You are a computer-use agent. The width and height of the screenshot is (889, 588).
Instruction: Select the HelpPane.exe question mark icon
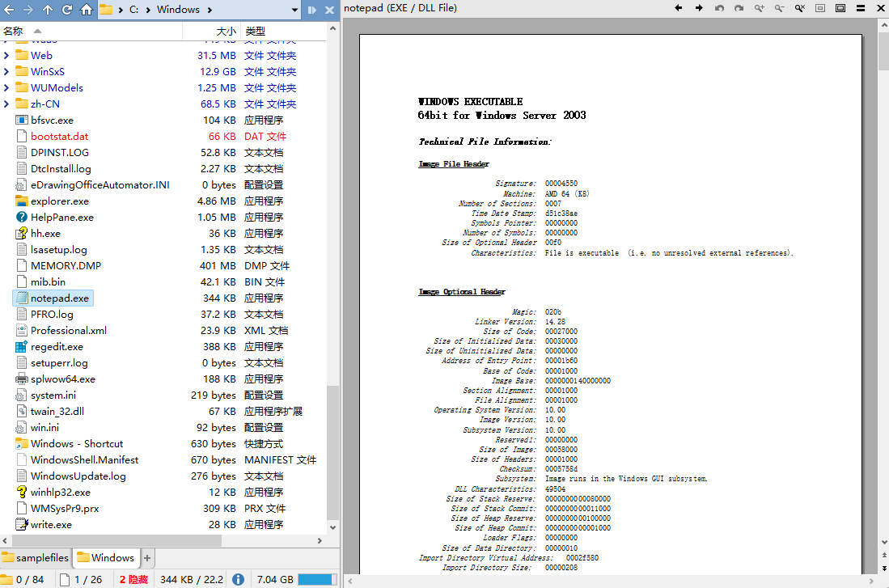(x=22, y=218)
